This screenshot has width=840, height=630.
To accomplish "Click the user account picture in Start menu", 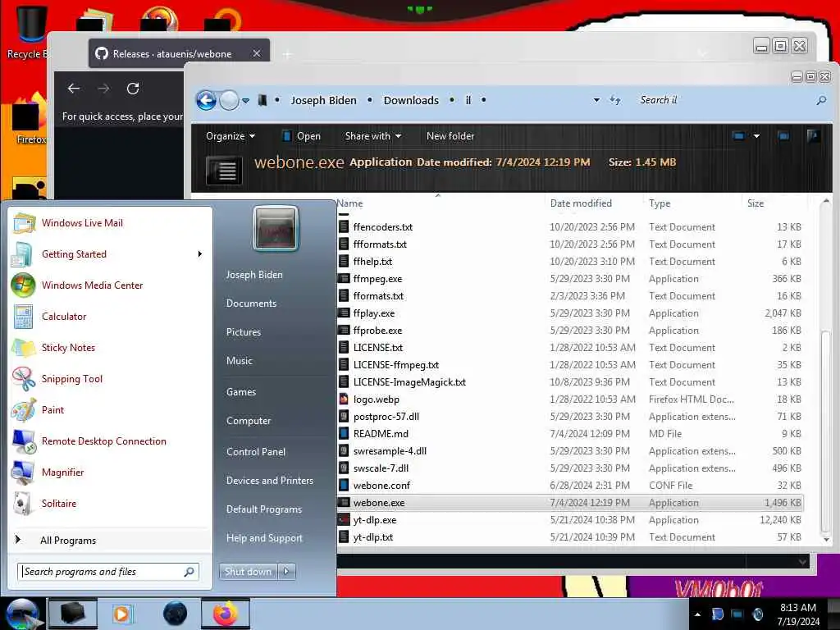I will point(276,228).
